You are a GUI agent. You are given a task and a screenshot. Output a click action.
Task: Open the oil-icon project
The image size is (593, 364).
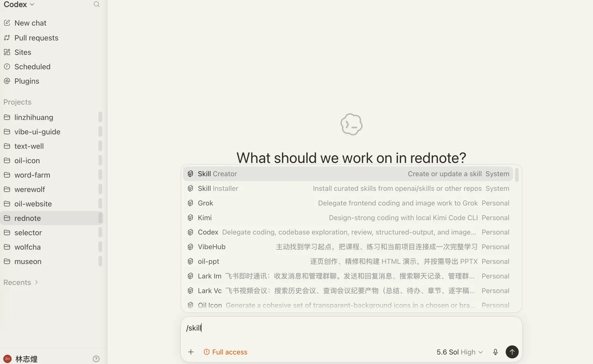click(x=52, y=161)
